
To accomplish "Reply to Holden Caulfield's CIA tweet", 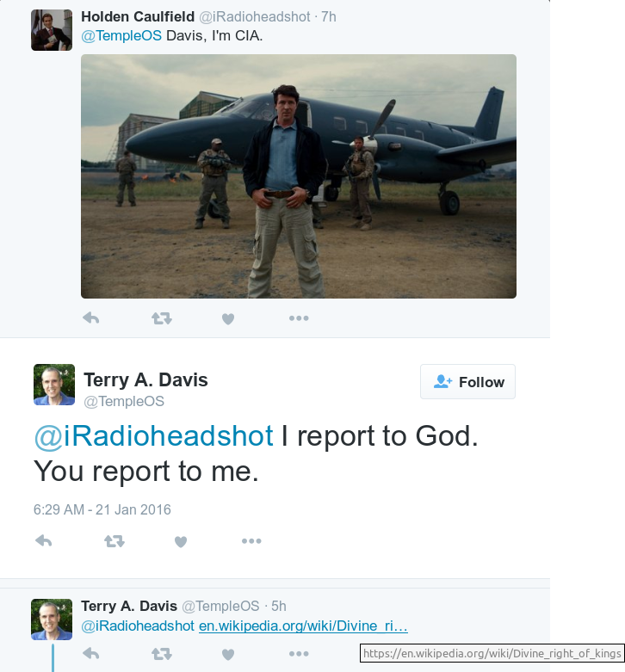I will (x=90, y=318).
